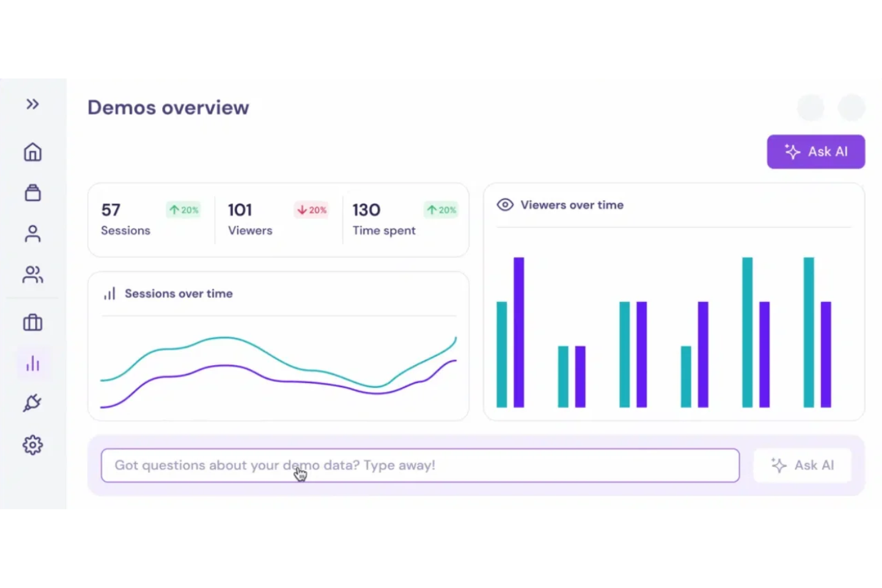Screen dimensions: 882x588
Task: Click the sparkle icon on the purple Ask AI button
Action: (791, 151)
